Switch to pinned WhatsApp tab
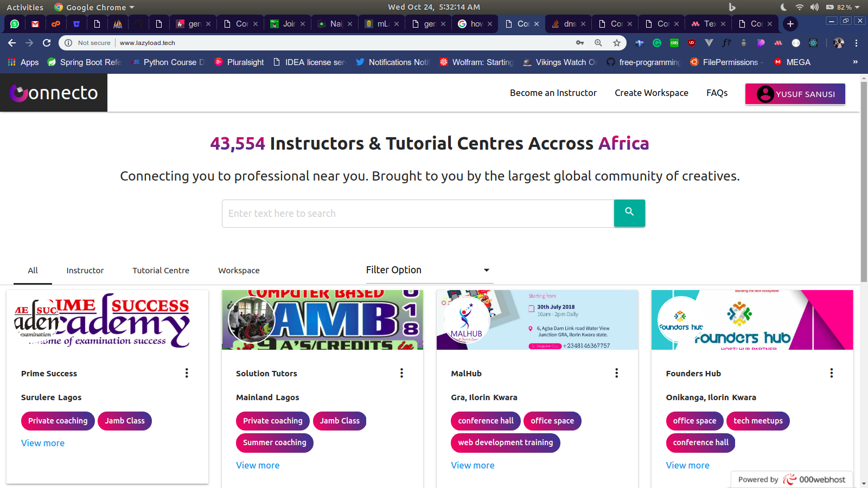868x488 pixels. point(15,24)
